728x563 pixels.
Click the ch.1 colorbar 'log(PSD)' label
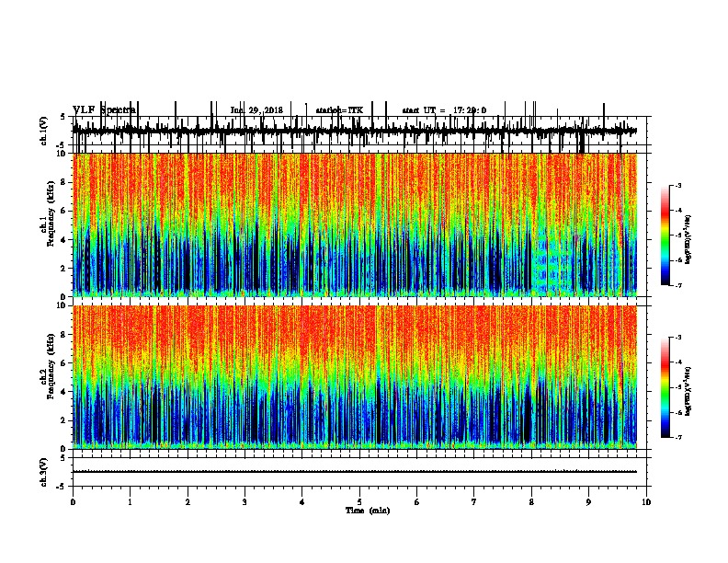(688, 239)
